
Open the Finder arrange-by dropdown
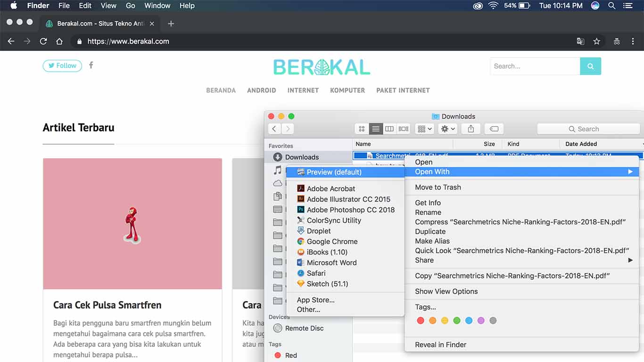pyautogui.click(x=424, y=129)
